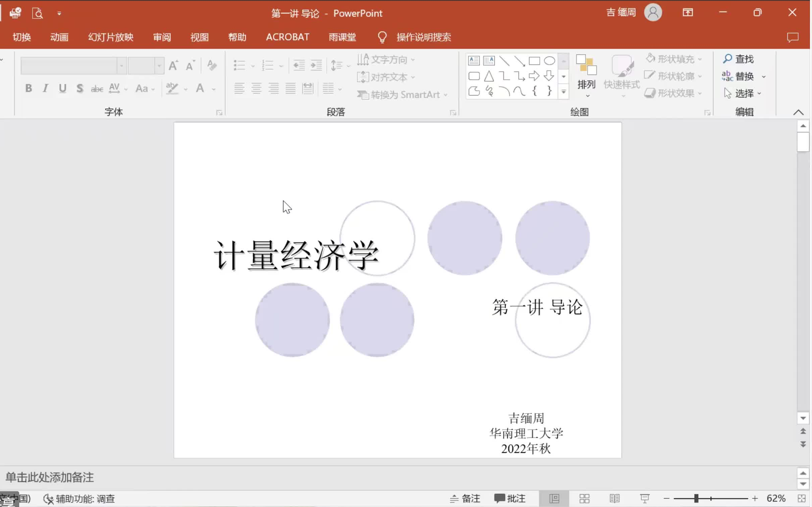Toggle Strikethrough text formatting
The image size is (812, 507).
pyautogui.click(x=97, y=88)
